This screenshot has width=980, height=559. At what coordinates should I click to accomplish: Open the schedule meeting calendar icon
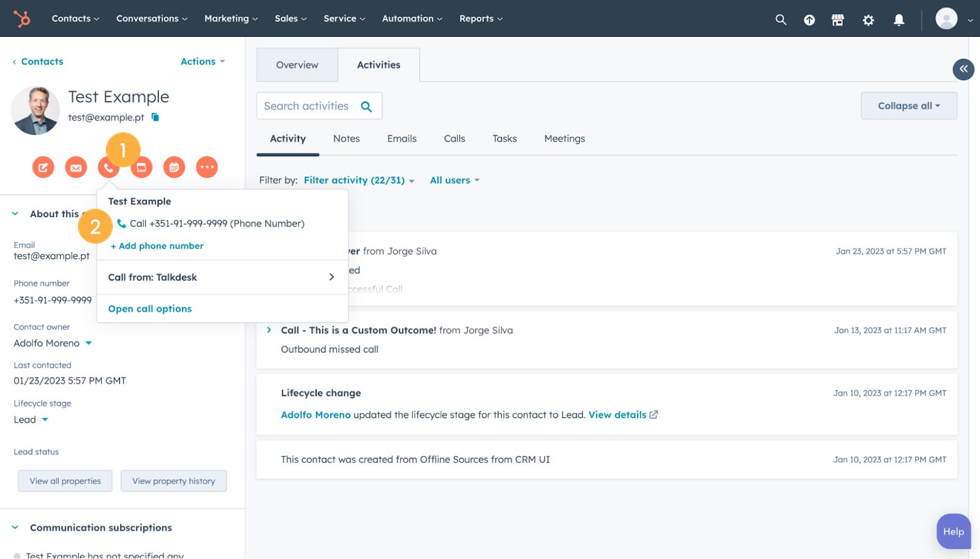[174, 167]
